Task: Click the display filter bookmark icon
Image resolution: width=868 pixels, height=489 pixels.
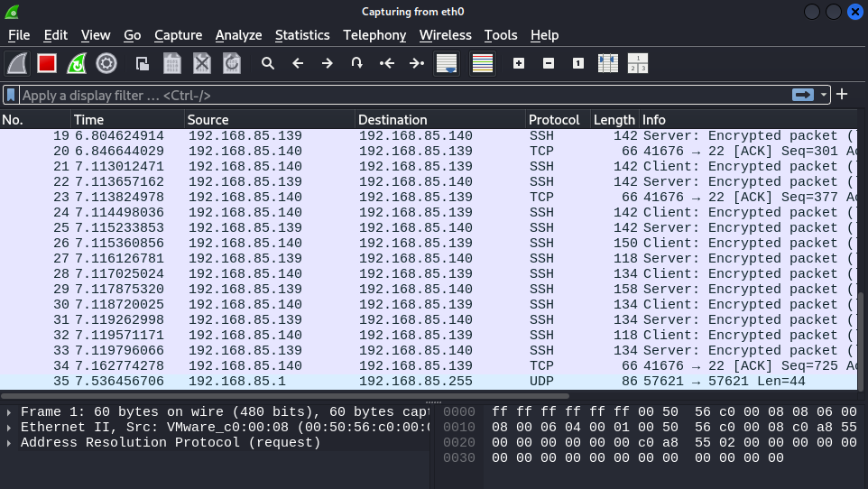Action: [11, 95]
